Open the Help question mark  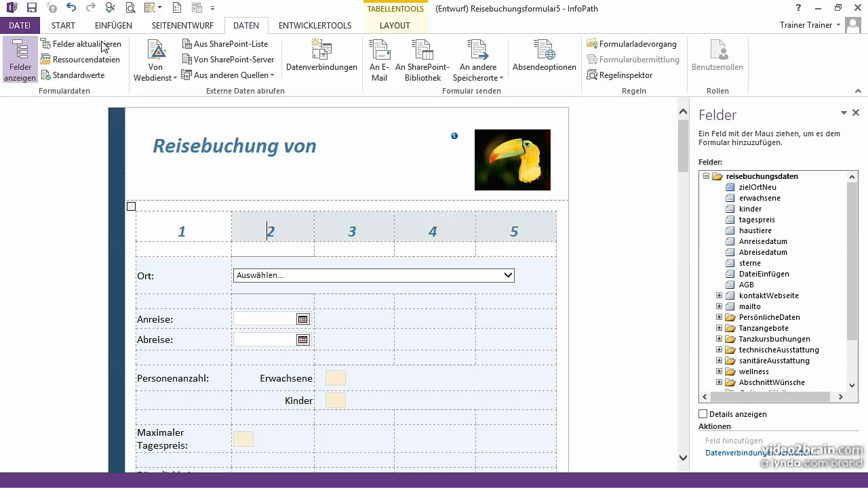[798, 8]
